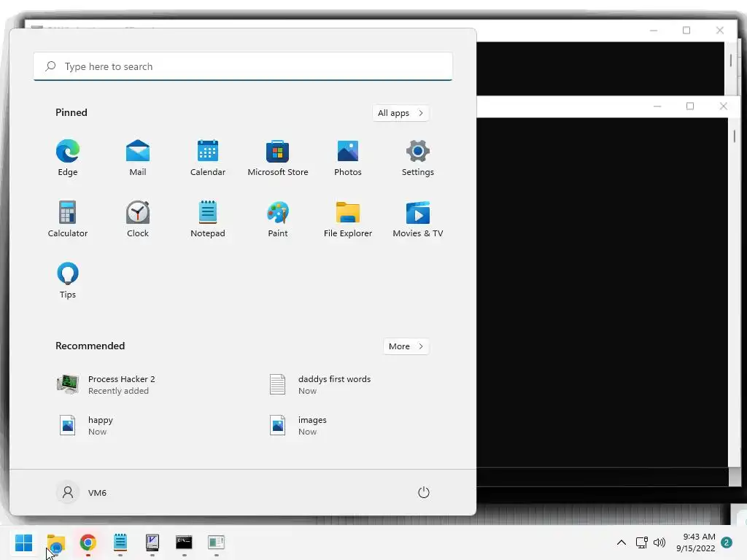Open the VM6 user account menu

(82, 492)
